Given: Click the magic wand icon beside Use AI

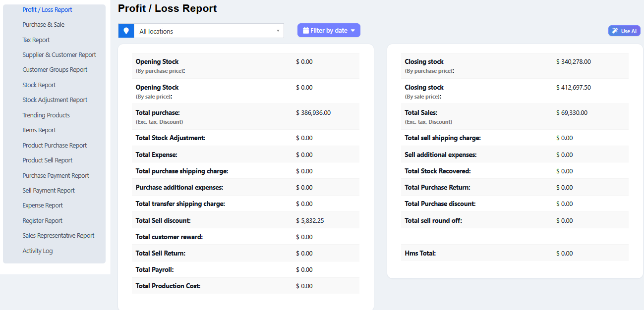Looking at the screenshot, I should pyautogui.click(x=615, y=30).
